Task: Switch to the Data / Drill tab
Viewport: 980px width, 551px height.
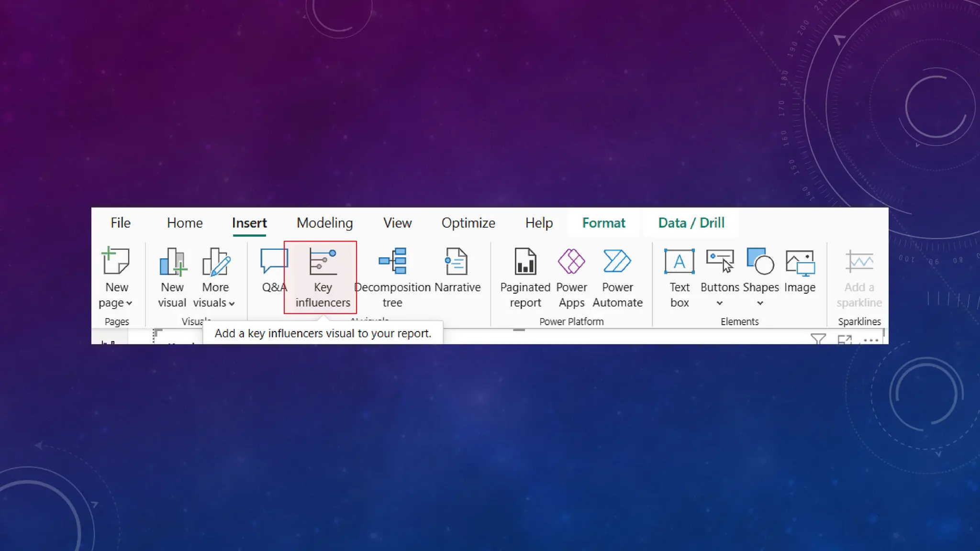Action: pos(691,223)
